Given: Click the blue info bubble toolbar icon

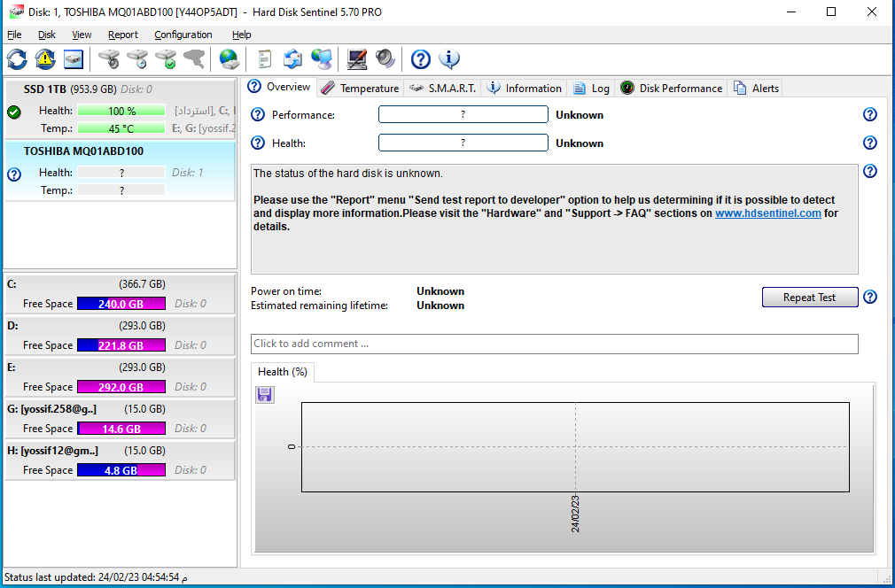Looking at the screenshot, I should pyautogui.click(x=449, y=58).
